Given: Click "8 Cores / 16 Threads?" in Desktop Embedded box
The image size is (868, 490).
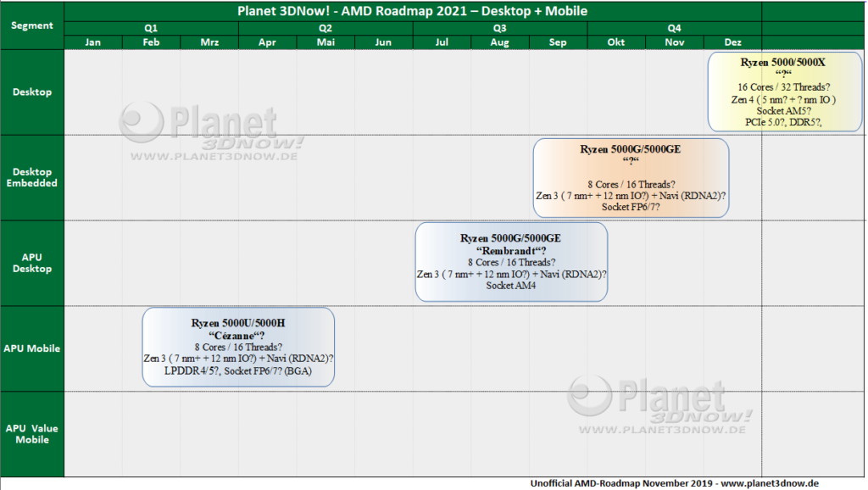Looking at the screenshot, I should [x=631, y=184].
